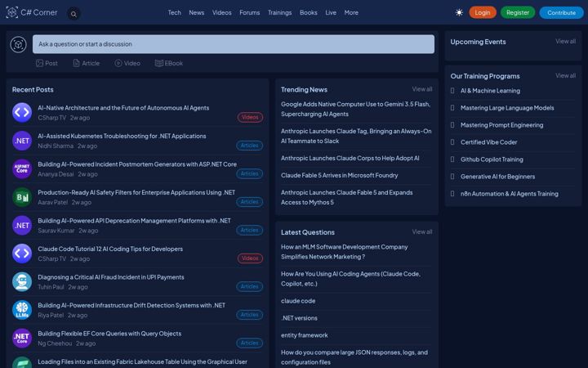The image size is (588, 368).
Task: Click the LLMs avatar icon for Riya Patel
Action: [22, 310]
